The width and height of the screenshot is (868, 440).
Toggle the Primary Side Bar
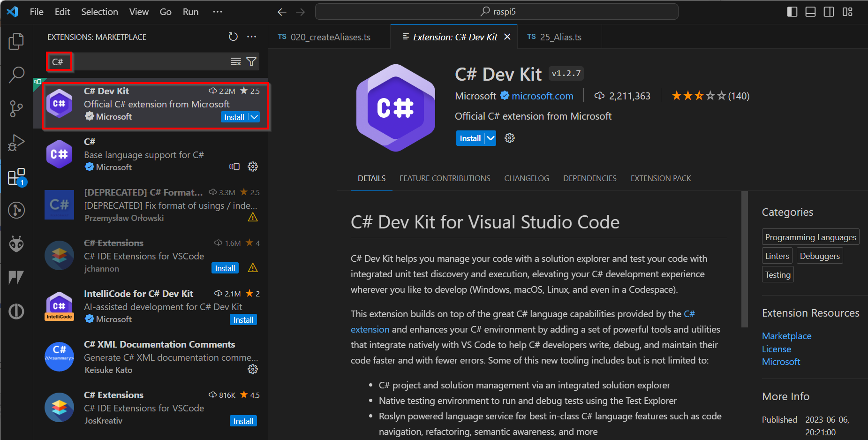792,11
